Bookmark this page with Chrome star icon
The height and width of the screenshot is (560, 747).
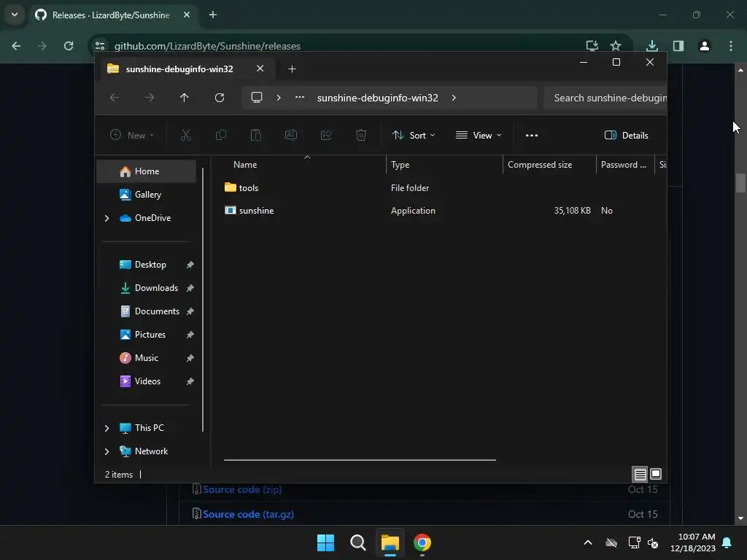pos(616,46)
